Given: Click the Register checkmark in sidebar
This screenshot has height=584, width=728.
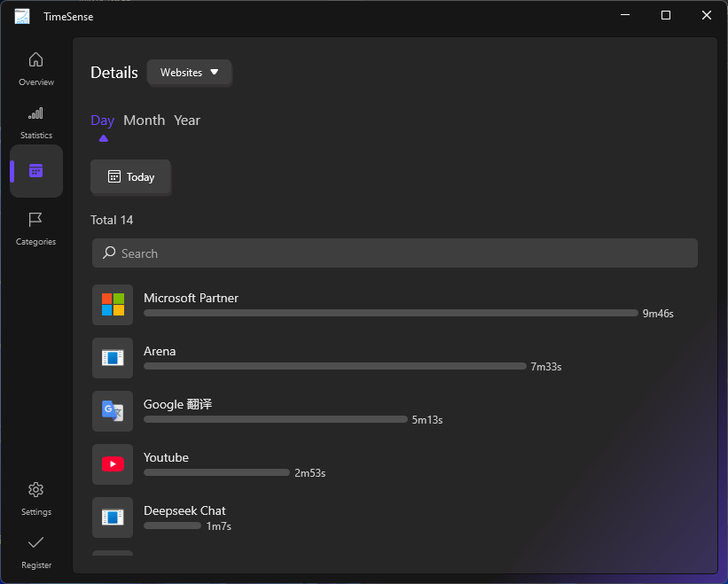Looking at the screenshot, I should (x=36, y=552).
